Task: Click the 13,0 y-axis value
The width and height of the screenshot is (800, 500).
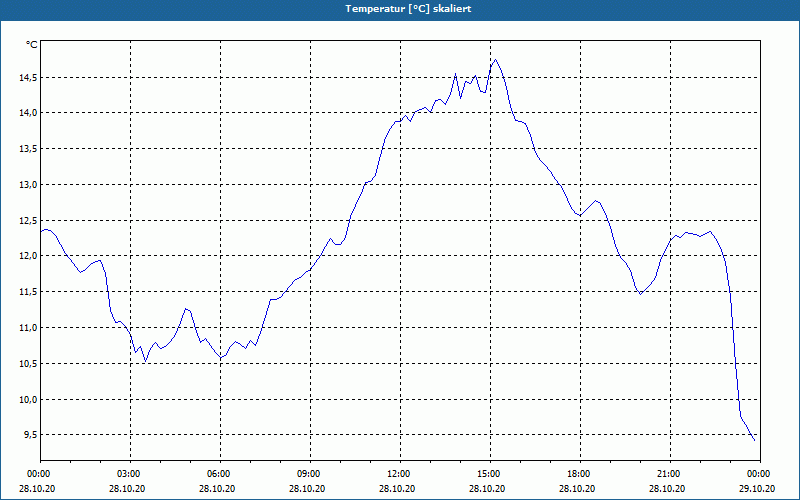Action: 28,185
